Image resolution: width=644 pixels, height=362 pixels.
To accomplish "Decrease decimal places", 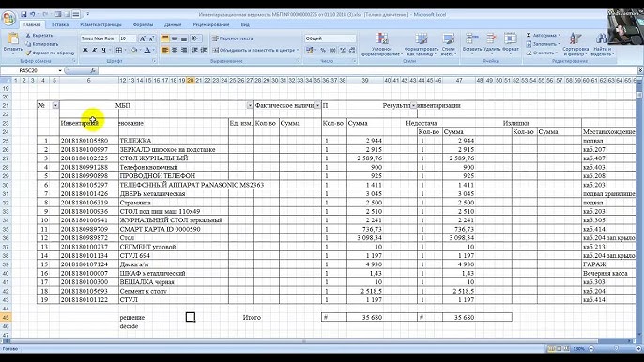I will [352, 50].
